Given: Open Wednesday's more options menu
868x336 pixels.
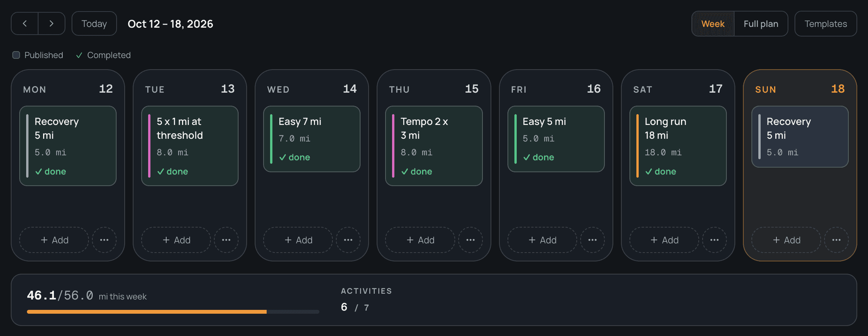Looking at the screenshot, I should click(x=348, y=240).
